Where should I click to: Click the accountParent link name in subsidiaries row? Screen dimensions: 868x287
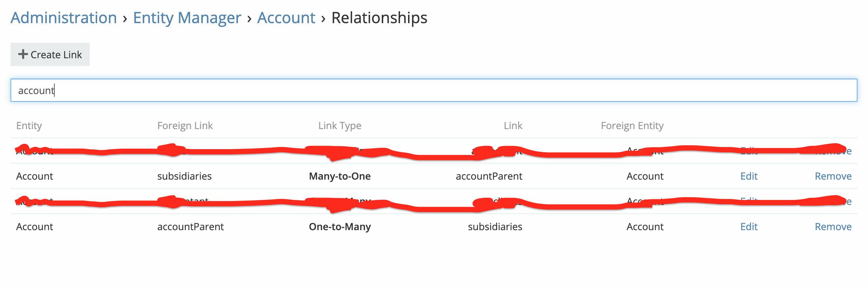489,176
